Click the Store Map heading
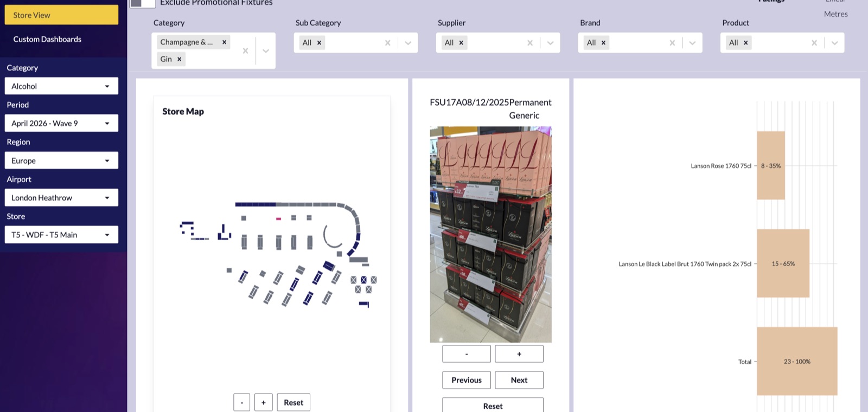Screen dimensions: 868x412 click(183, 111)
